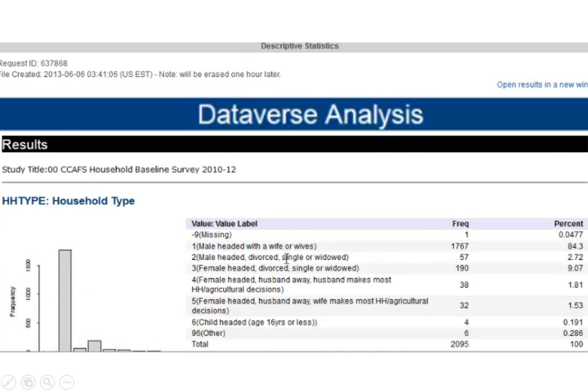Click the Freq column header
Viewport: 588px width, 392px height.
coord(460,224)
